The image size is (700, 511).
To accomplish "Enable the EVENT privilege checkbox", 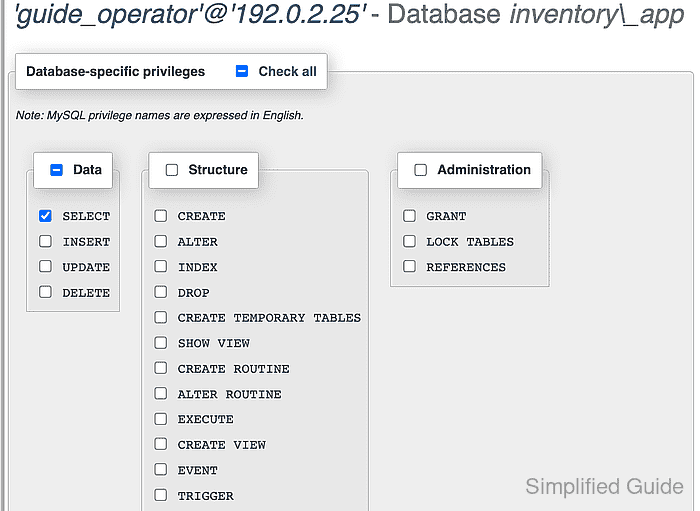I will click(x=161, y=469).
